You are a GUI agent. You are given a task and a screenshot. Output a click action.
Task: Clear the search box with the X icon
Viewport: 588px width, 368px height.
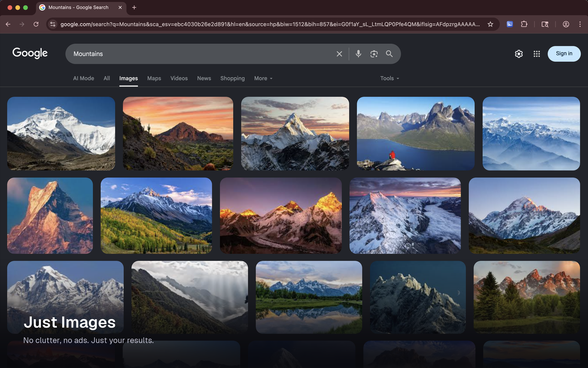tap(339, 54)
